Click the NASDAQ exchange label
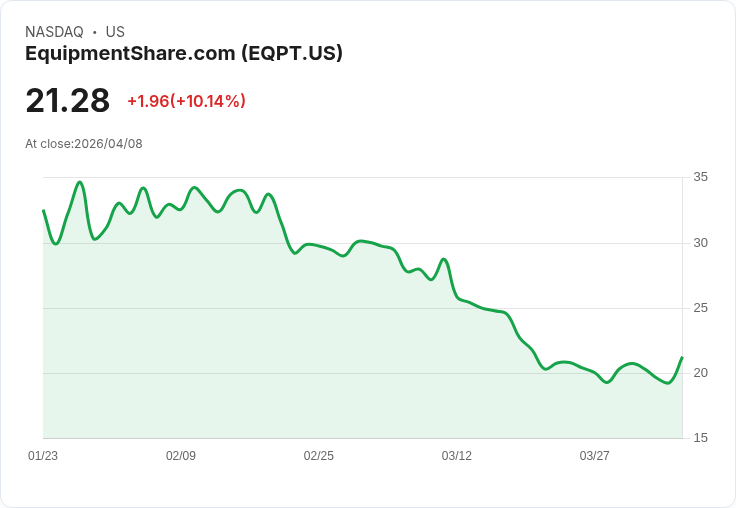The width and height of the screenshot is (736, 508). [x=54, y=32]
